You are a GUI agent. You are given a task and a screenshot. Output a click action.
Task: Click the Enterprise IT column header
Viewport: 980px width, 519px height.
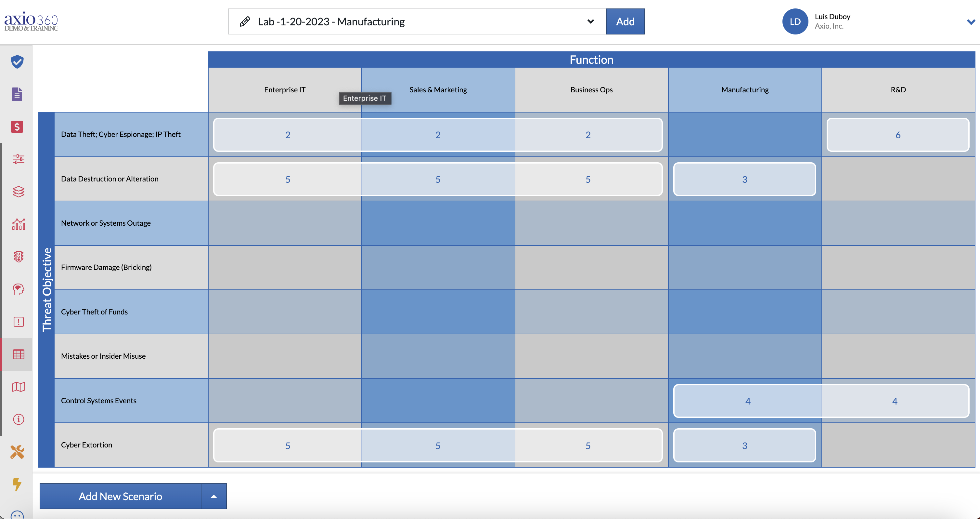pos(285,90)
